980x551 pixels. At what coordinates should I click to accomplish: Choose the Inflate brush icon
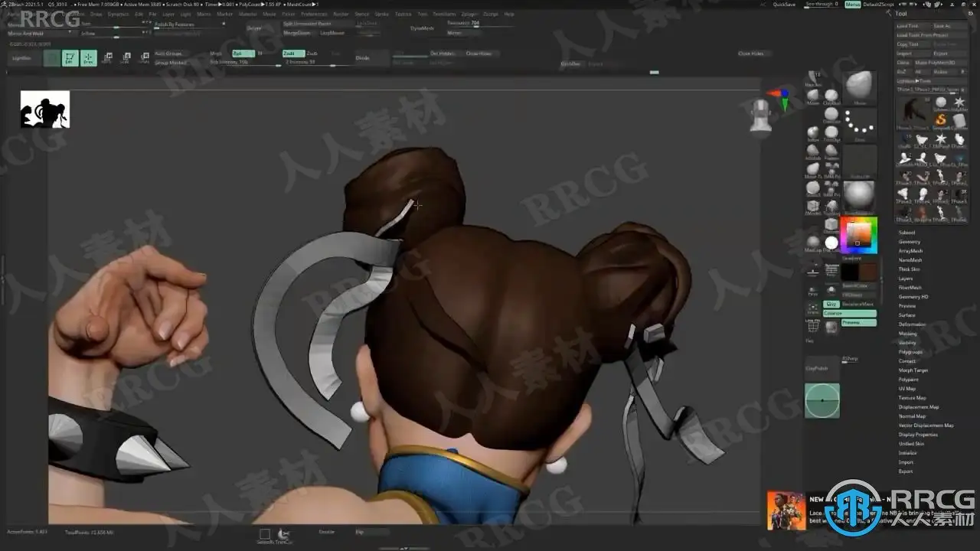[813, 133]
